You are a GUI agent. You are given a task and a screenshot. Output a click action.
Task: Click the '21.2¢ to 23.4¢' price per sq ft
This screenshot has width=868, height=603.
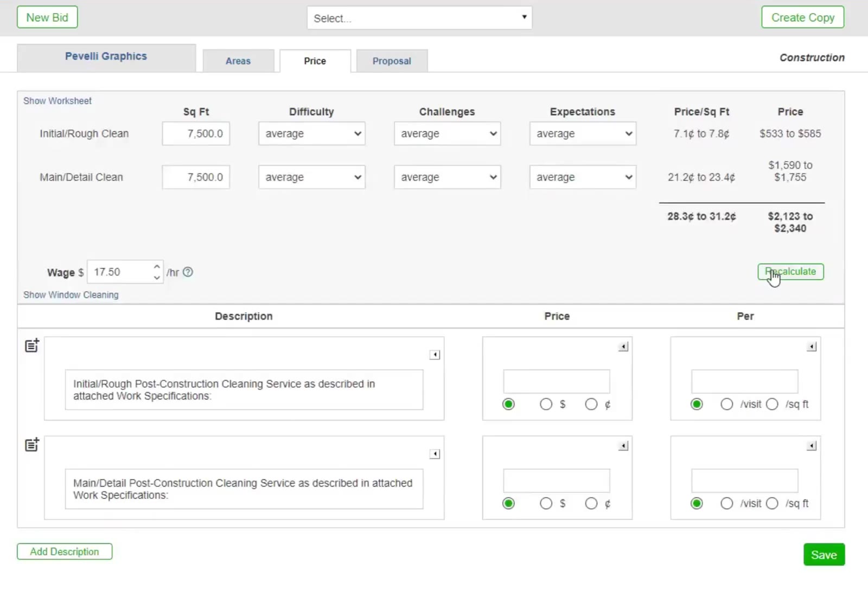(701, 177)
